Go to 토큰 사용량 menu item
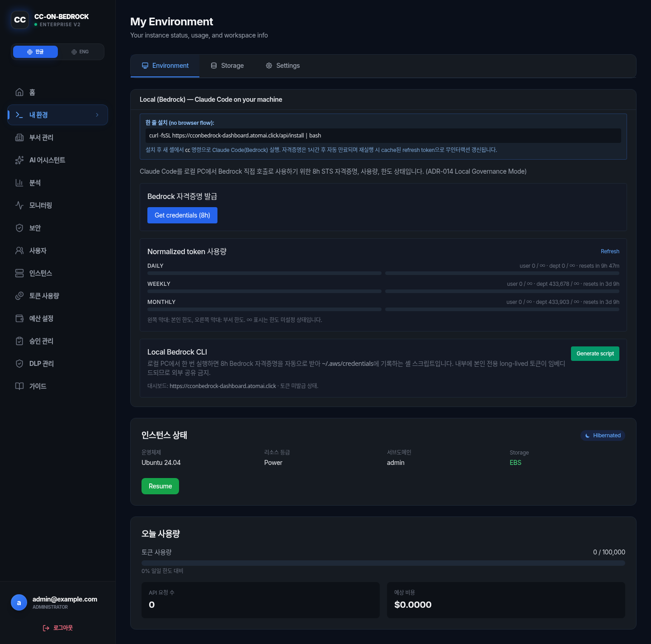 pyautogui.click(x=58, y=296)
